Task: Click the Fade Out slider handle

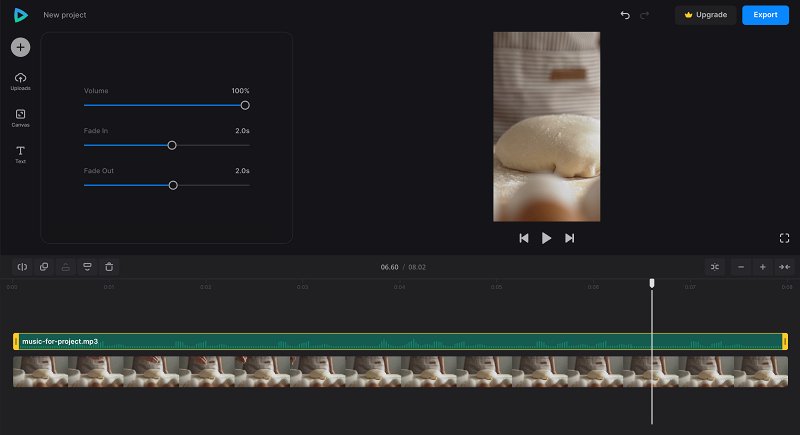Action: coord(173,185)
